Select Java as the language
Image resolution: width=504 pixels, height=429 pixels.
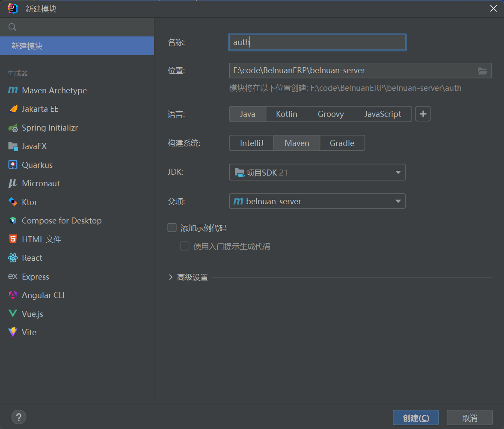(x=247, y=114)
